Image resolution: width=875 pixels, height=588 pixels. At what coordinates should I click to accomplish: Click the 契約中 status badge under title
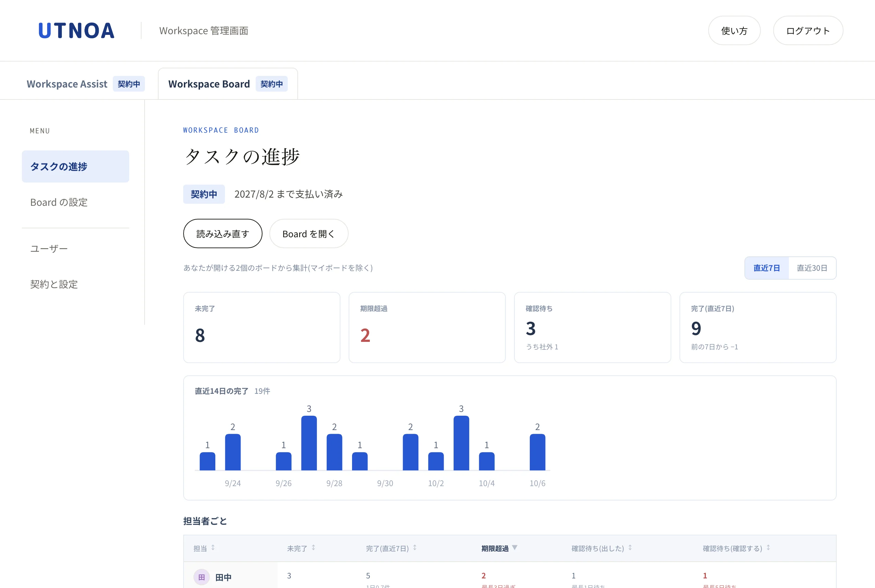[x=204, y=194]
